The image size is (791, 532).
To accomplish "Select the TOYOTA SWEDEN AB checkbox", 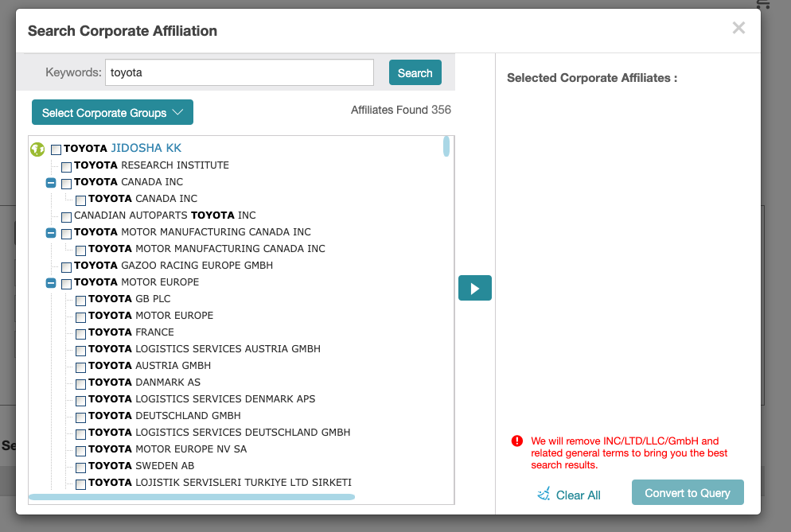I will (x=80, y=468).
